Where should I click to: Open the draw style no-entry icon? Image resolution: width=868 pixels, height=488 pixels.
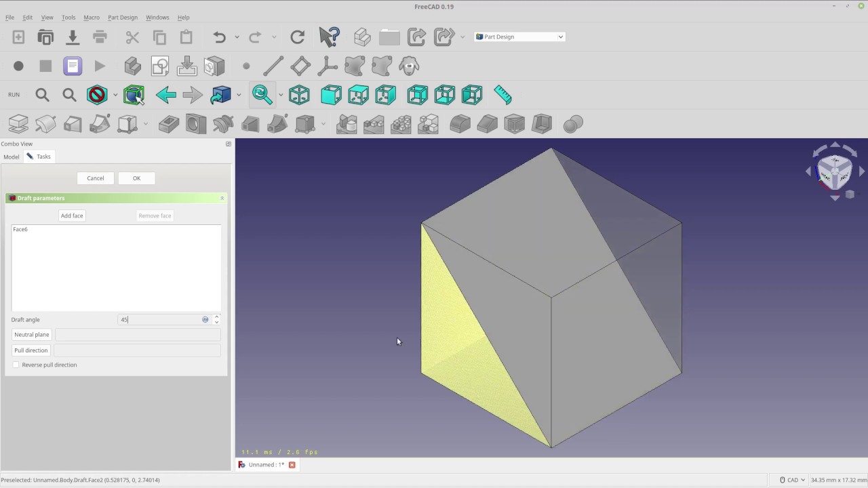(x=97, y=95)
